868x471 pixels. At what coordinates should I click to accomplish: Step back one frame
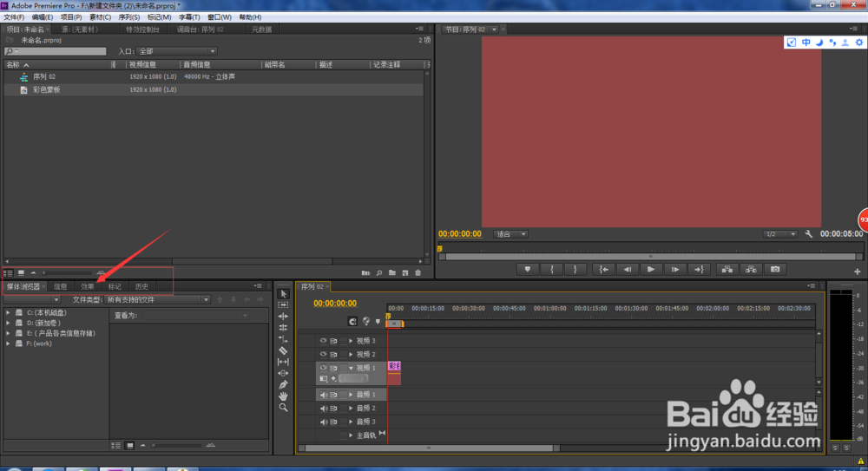click(628, 270)
